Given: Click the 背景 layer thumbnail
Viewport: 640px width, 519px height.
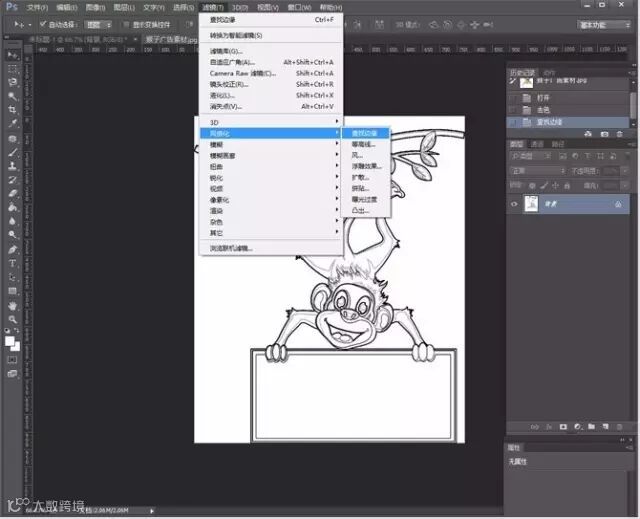Looking at the screenshot, I should point(531,204).
